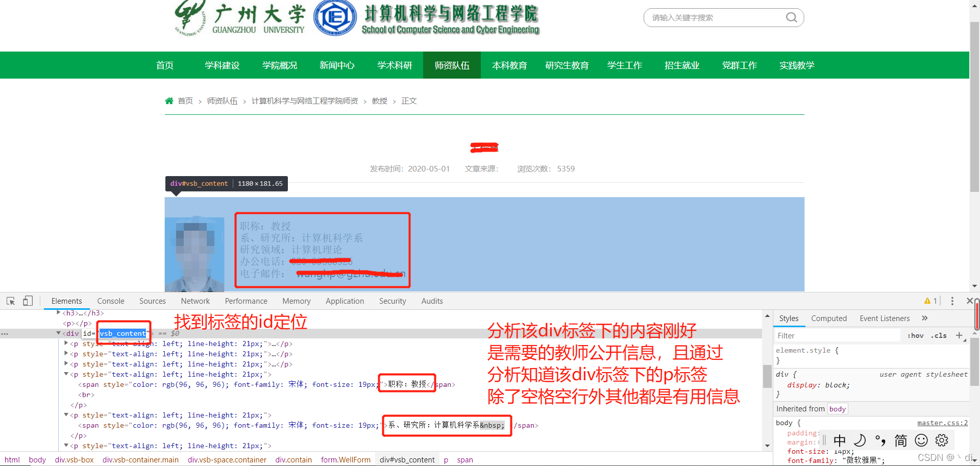This screenshot has width=980, height=466.
Task: Click page scrollbar down arrow
Action: [x=974, y=286]
